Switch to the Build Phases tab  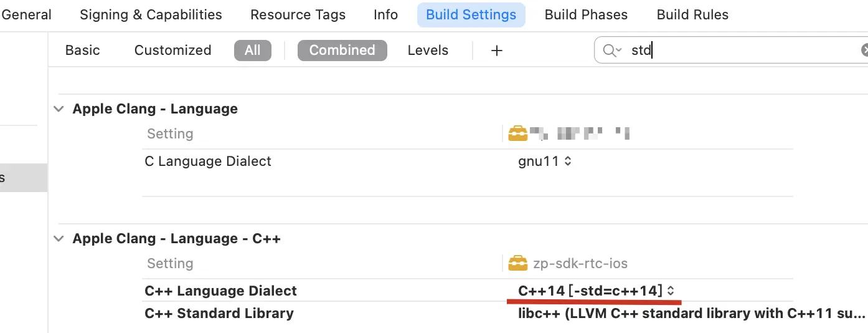(x=586, y=14)
